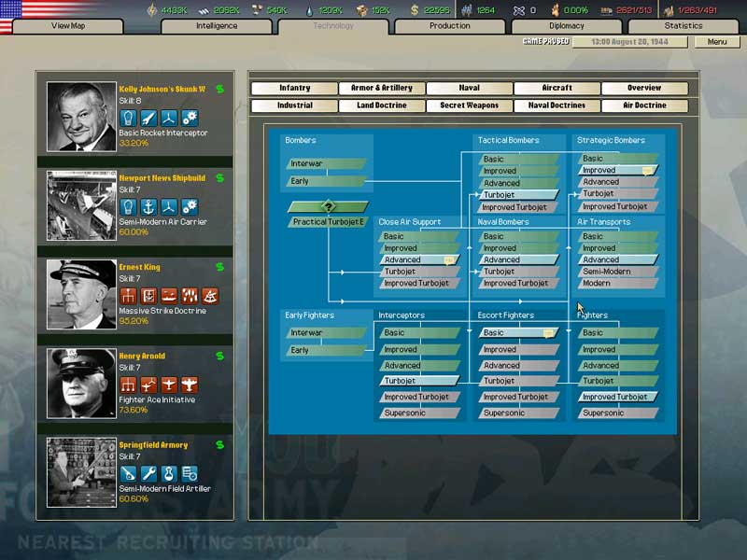The image size is (747, 560).
Task: Select Early under Early Fighters
Action: click(327, 351)
